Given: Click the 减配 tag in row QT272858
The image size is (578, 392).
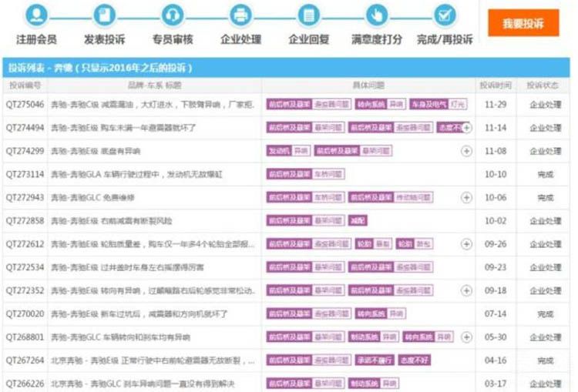Looking at the screenshot, I should tap(357, 221).
